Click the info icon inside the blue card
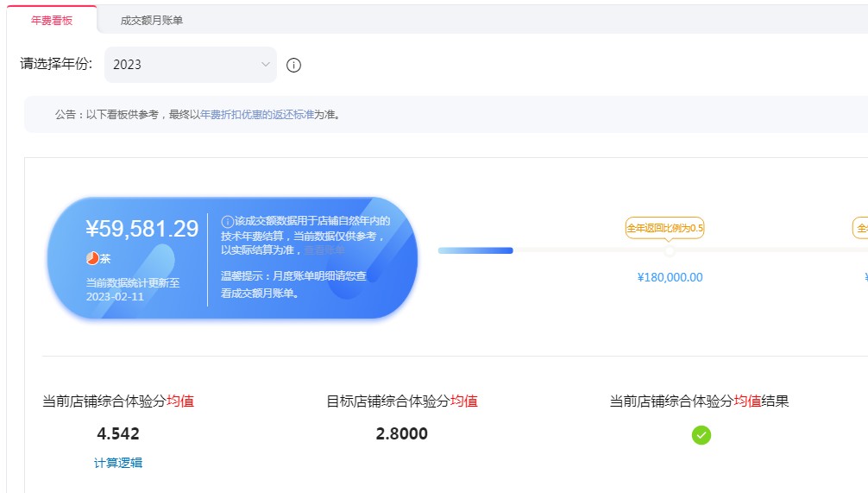This screenshot has height=493, width=868. 227,222
